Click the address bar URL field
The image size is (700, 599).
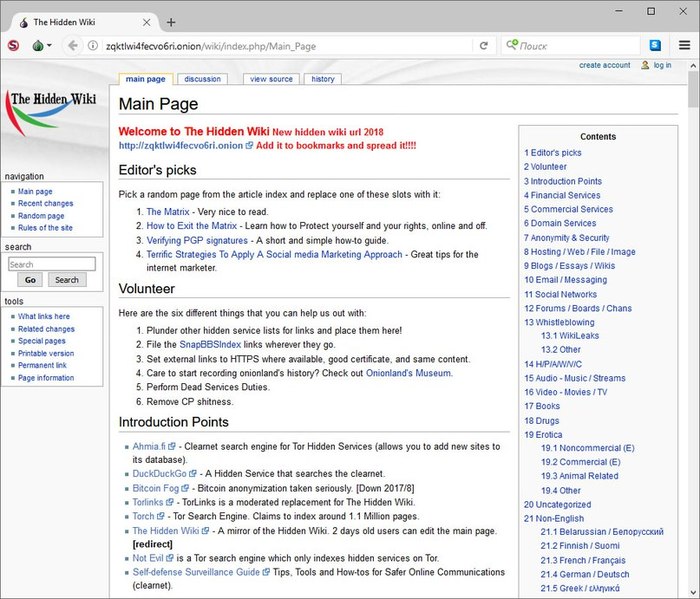[x=286, y=46]
